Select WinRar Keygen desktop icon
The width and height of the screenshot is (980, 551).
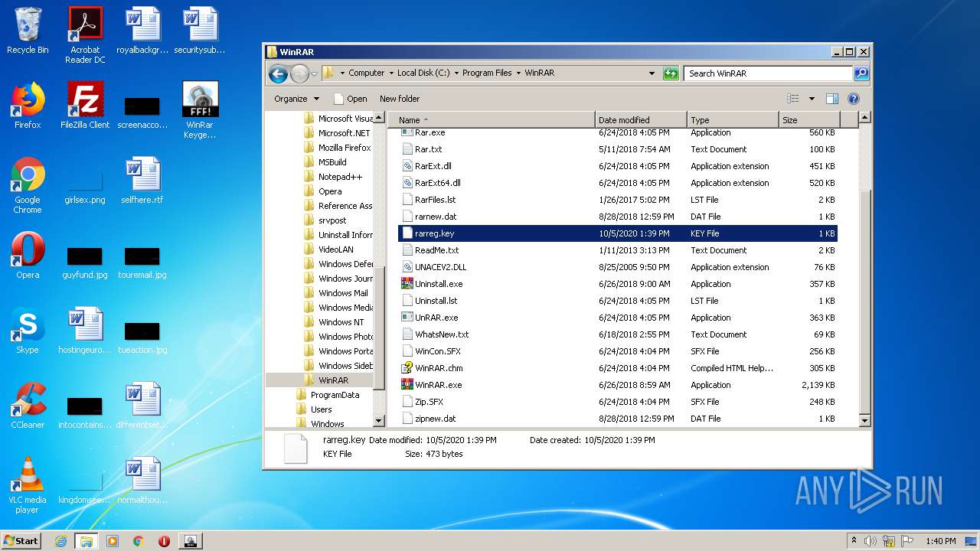pos(200,109)
